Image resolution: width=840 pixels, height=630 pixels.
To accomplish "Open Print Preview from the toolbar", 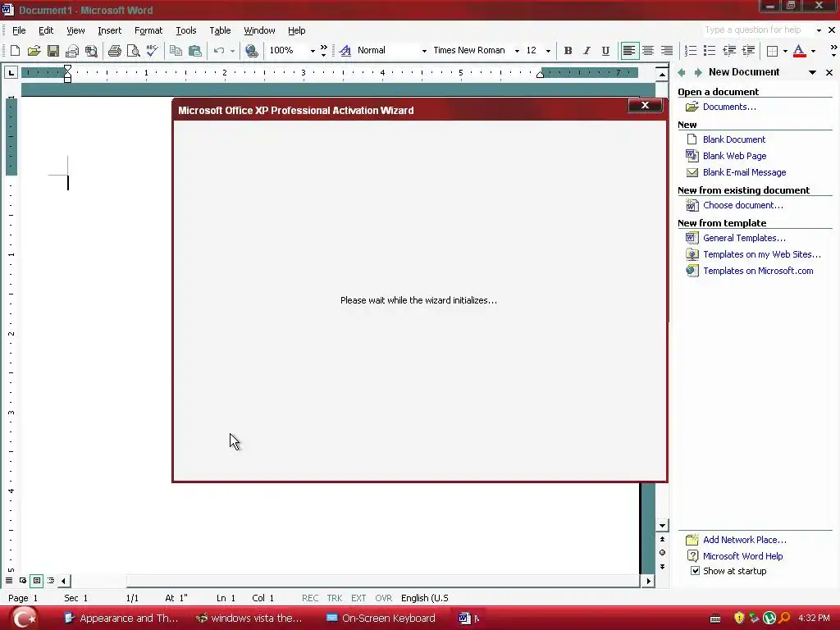I will [134, 50].
